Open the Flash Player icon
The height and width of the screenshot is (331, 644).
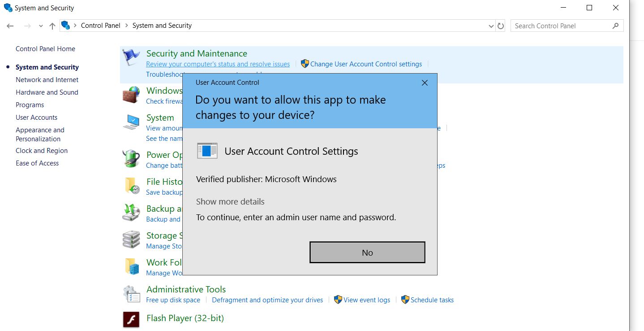[131, 320]
